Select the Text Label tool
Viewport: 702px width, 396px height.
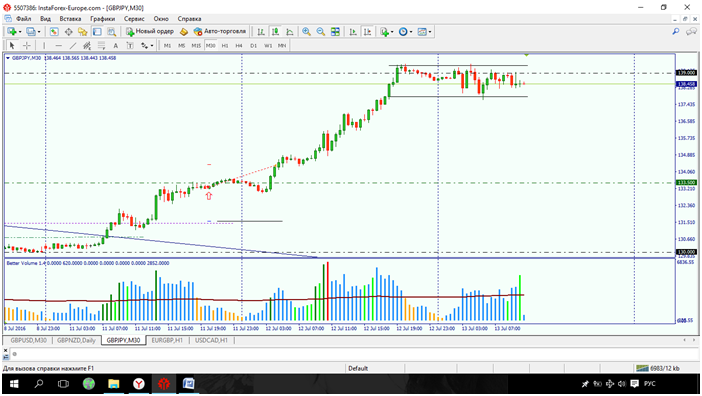click(x=130, y=45)
